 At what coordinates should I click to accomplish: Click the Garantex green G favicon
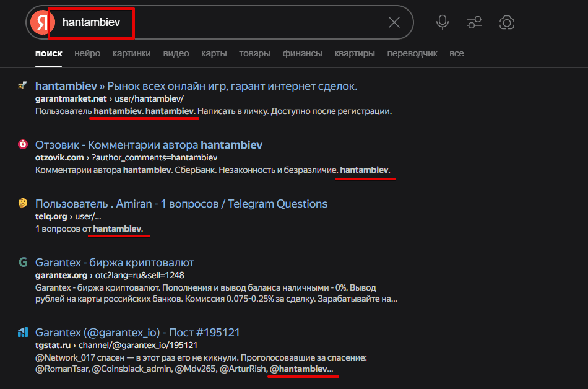click(x=23, y=262)
